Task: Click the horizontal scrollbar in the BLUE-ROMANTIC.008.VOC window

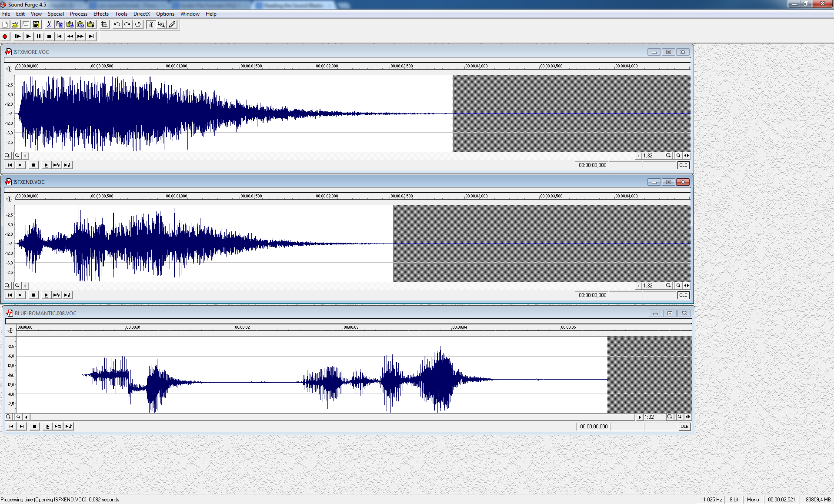Action: coord(330,417)
